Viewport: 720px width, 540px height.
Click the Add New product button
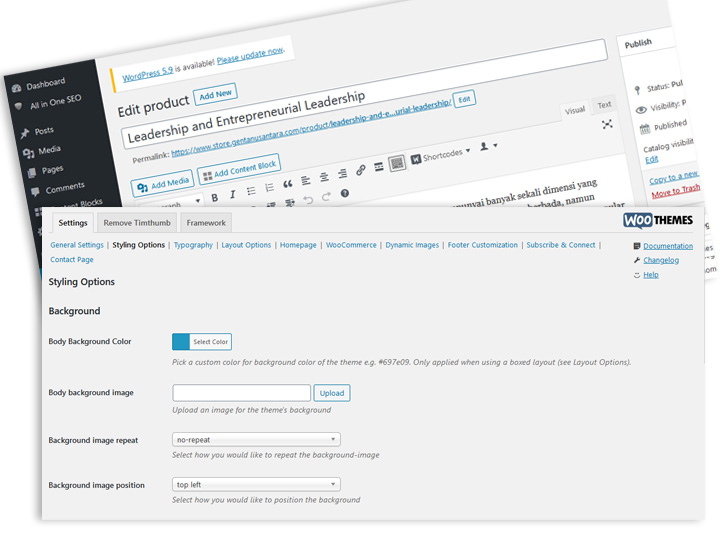(x=215, y=94)
